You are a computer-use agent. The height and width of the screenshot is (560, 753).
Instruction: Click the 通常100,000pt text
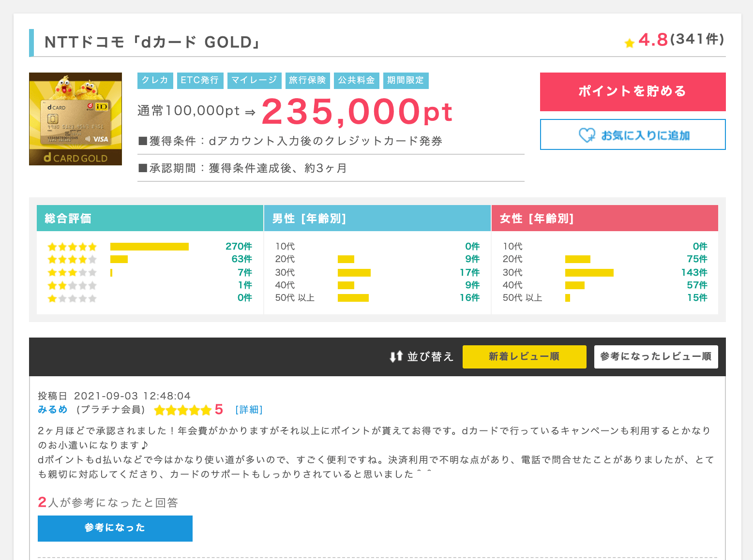pos(189,111)
